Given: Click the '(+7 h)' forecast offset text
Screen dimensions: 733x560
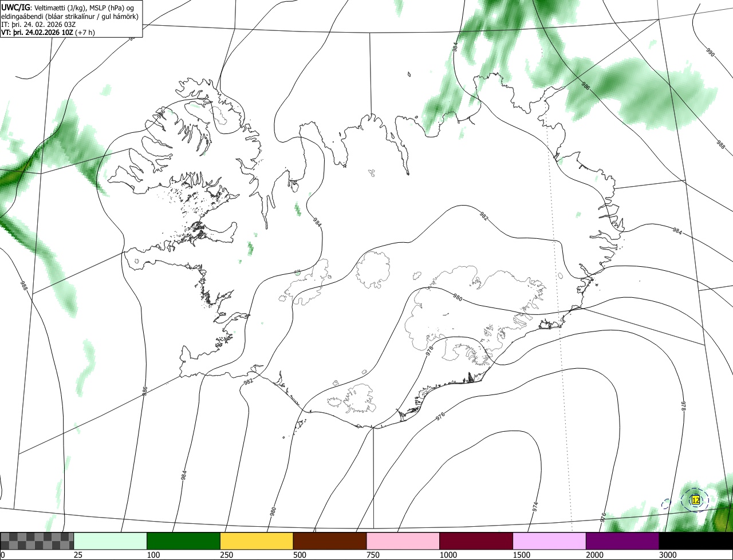Looking at the screenshot, I should click(x=85, y=32).
